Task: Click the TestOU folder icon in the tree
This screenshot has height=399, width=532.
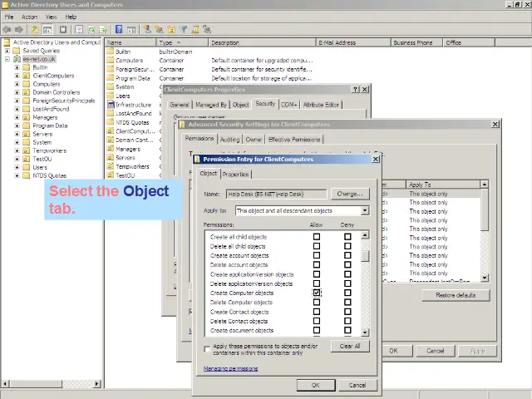Action: (x=27, y=159)
